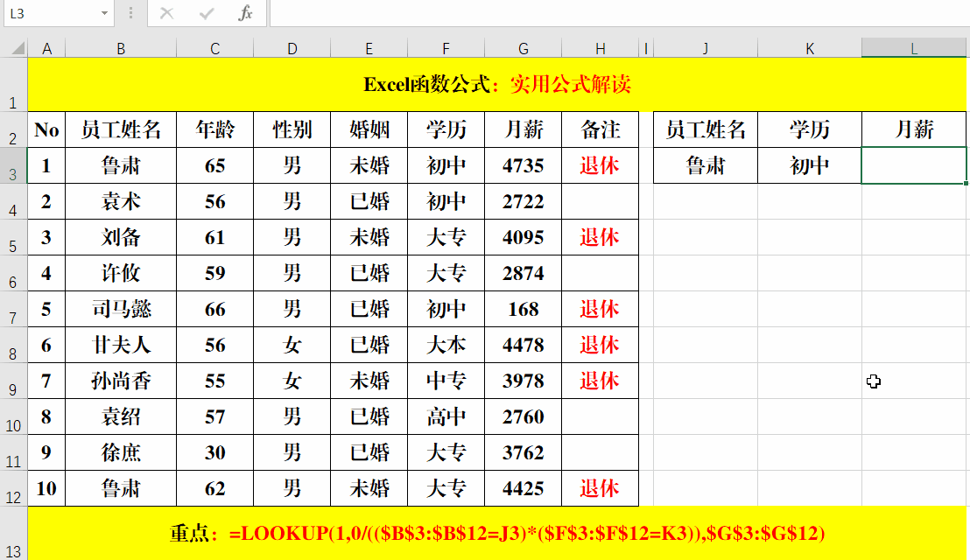Viewport: 970px width, 560px height.
Task: Select name cell '袁绍'
Action: click(121, 416)
